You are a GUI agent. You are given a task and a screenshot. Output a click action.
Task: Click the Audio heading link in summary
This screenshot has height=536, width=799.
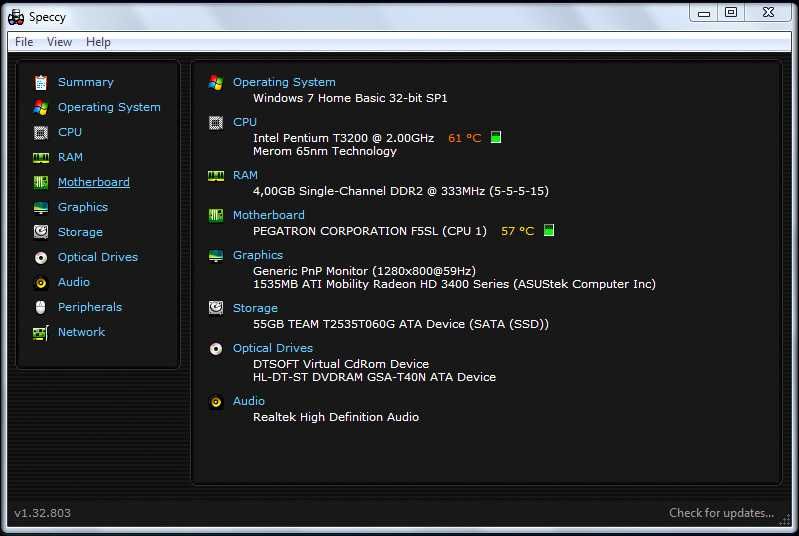click(x=249, y=401)
